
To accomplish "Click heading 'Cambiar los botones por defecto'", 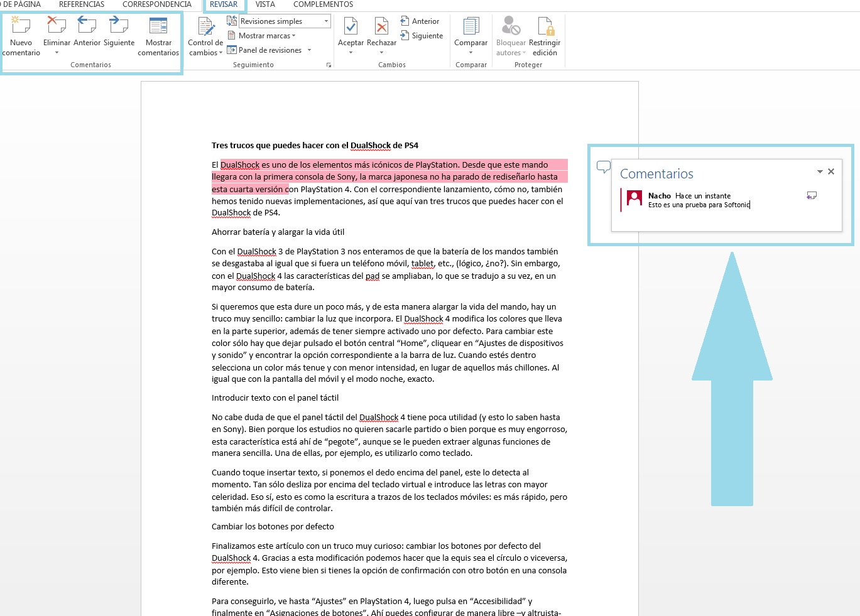I will pyautogui.click(x=273, y=526).
